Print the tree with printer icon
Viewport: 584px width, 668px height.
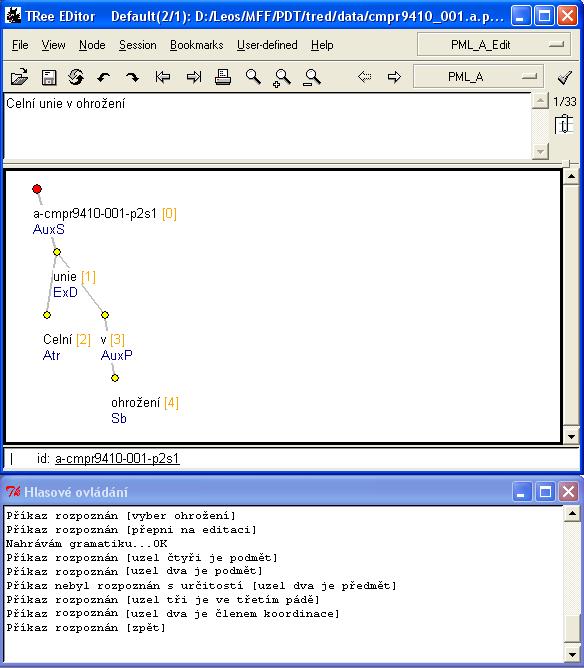223,77
